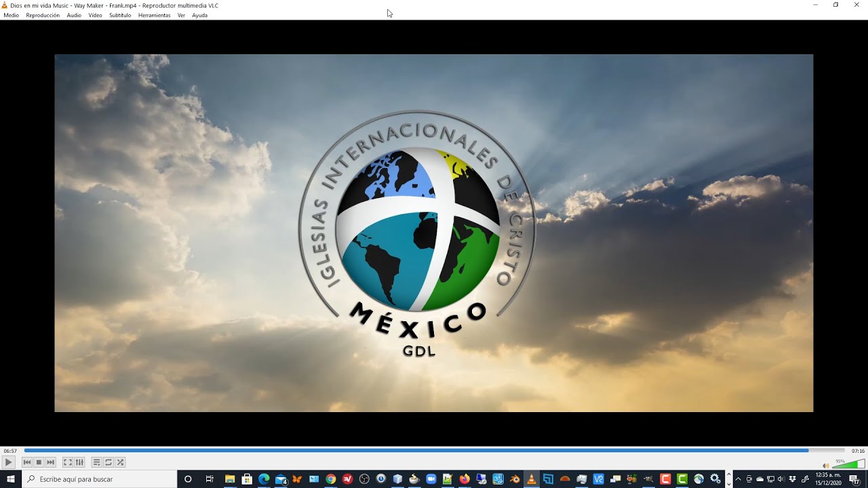Image resolution: width=868 pixels, height=488 pixels.
Task: Open the Medio menu
Action: pos(12,15)
